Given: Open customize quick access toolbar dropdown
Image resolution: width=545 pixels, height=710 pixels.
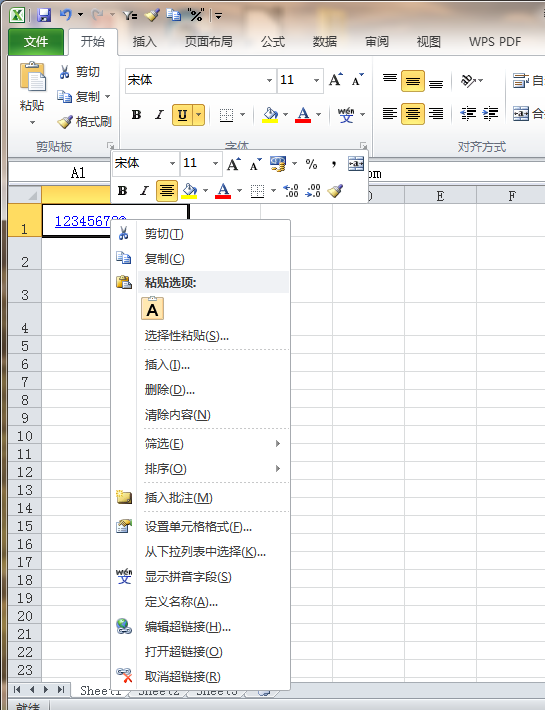Looking at the screenshot, I should pyautogui.click(x=219, y=16).
